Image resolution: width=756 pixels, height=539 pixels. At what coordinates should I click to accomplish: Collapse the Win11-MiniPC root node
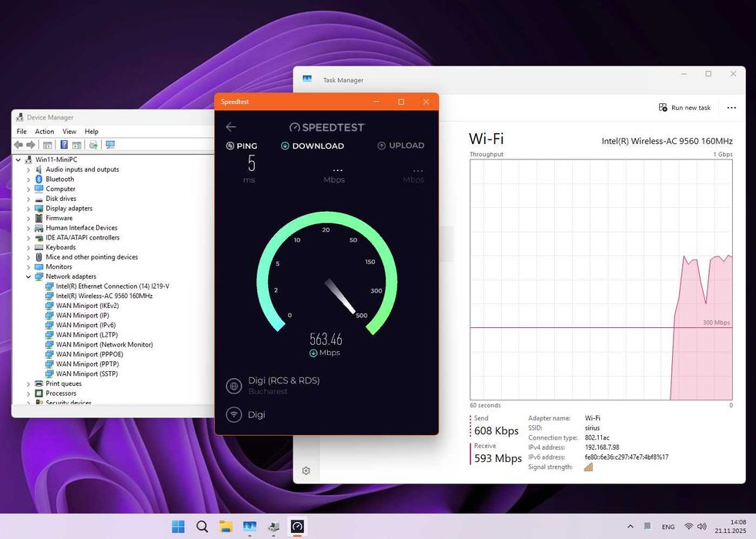18,159
